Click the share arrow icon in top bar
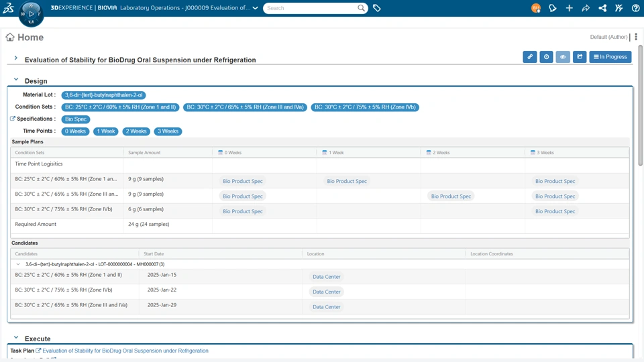 (x=586, y=8)
